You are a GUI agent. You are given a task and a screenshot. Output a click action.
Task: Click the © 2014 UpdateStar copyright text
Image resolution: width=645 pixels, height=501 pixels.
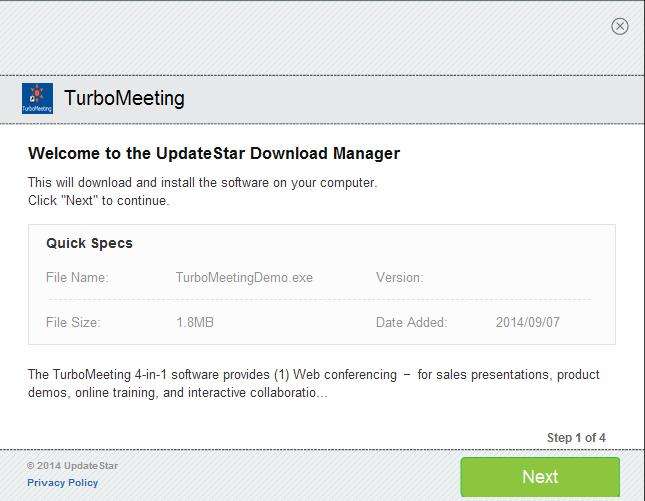[72, 466]
